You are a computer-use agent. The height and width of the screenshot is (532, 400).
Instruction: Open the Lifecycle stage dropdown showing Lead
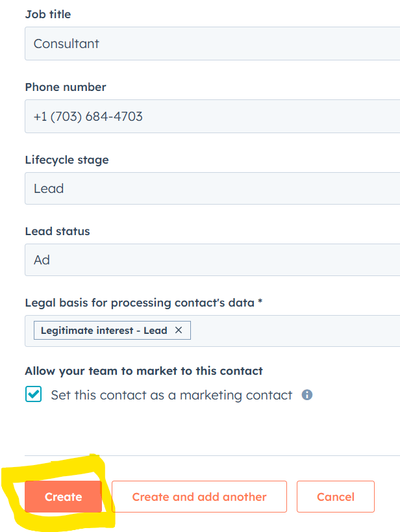[x=212, y=188]
